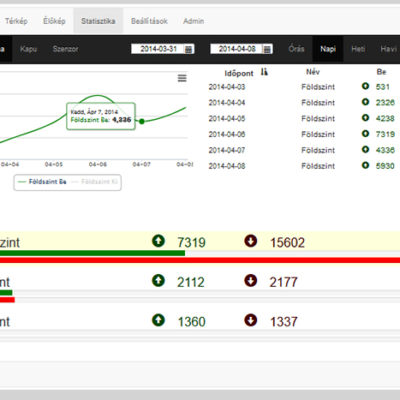The image size is (400, 400).
Task: Click the start date field 2014-03-31
Action: 158,49
